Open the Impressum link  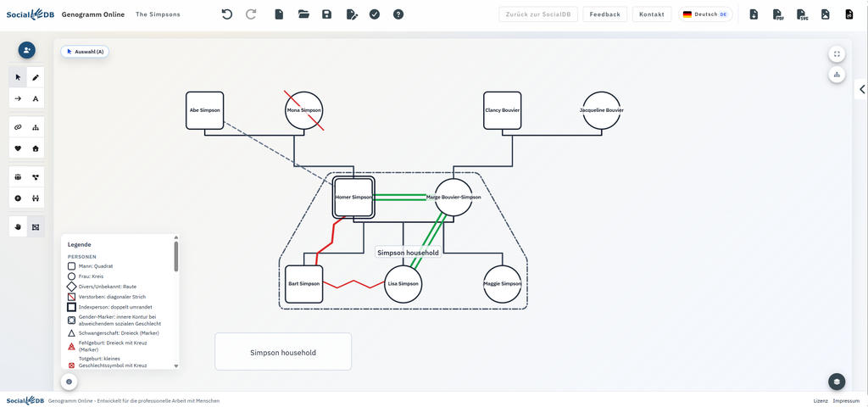[846, 400]
